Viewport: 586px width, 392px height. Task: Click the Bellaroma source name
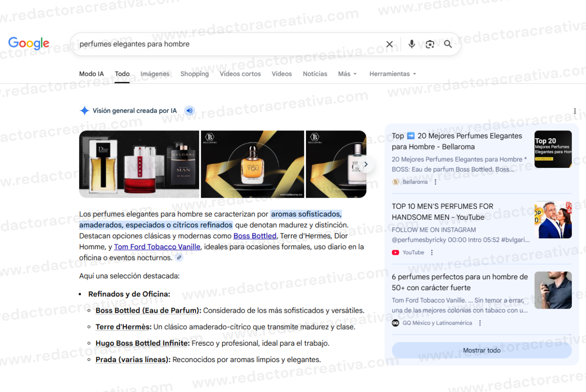point(415,182)
